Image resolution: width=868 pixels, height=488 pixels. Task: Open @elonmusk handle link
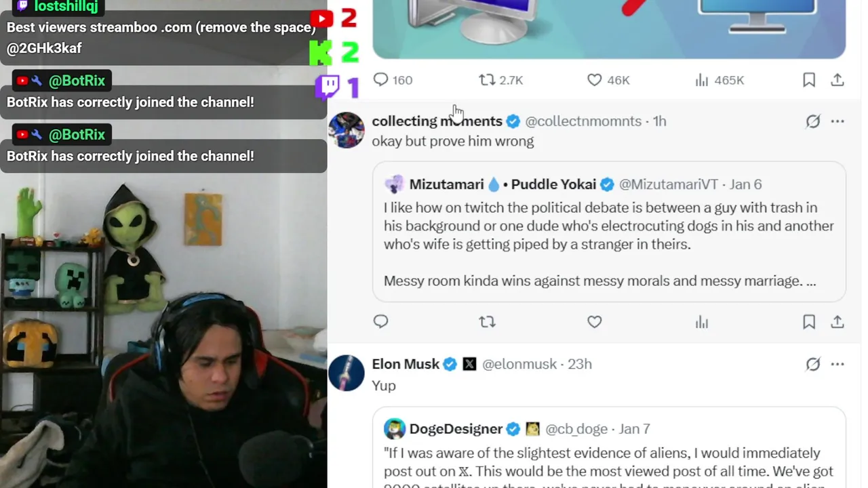[x=519, y=365]
